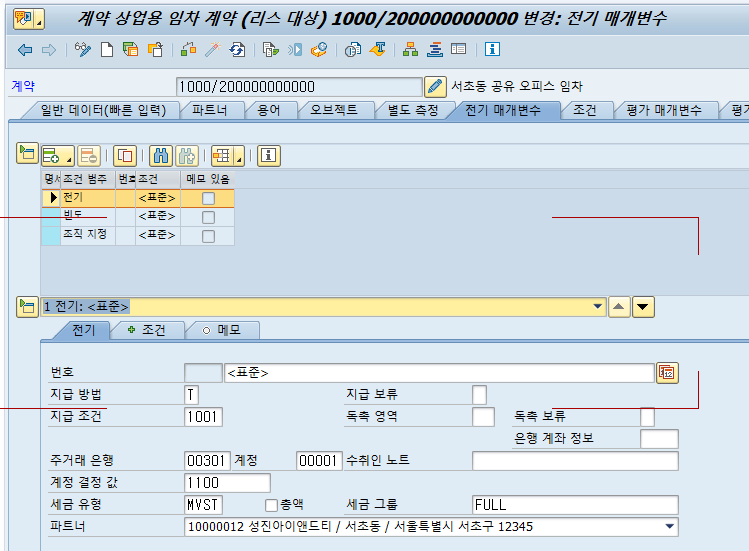Click the centered stacked-lines toolbar icon
Screen dimensions: 749x551
[x=435, y=50]
